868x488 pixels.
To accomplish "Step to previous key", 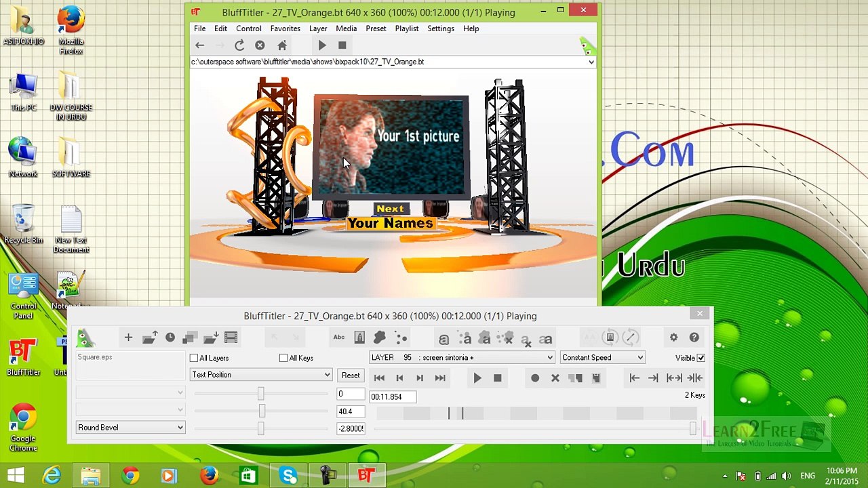I will pyautogui.click(x=399, y=378).
